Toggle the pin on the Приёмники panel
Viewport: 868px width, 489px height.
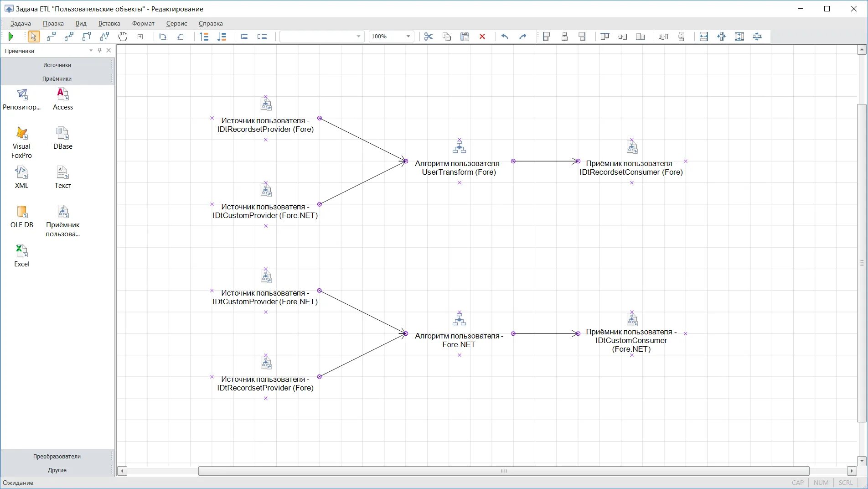click(x=100, y=51)
